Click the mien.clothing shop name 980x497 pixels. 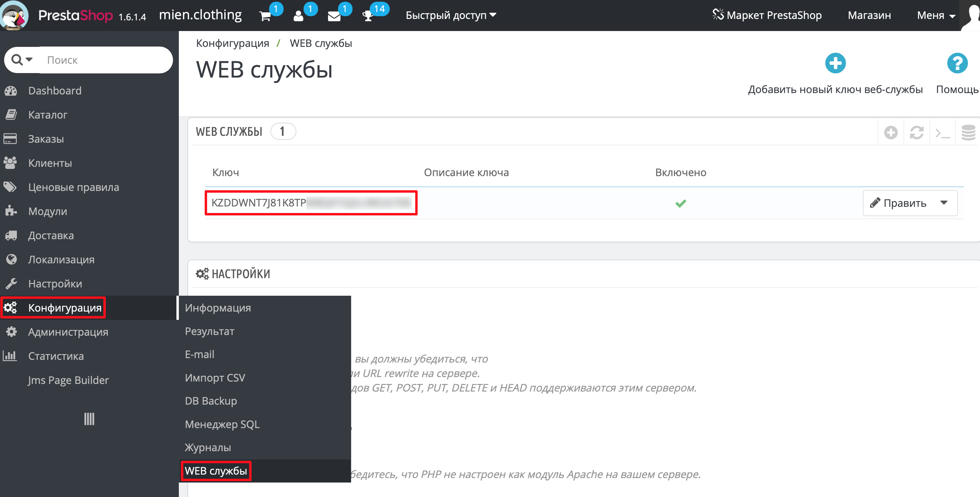point(200,15)
